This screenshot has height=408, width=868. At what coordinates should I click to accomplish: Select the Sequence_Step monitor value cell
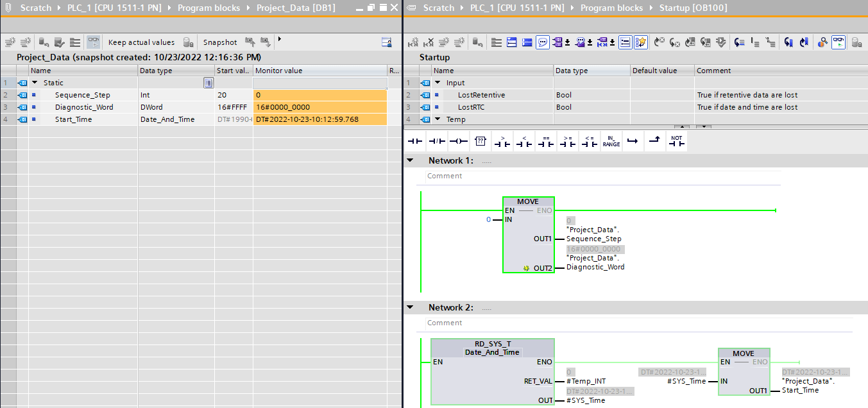pos(319,95)
